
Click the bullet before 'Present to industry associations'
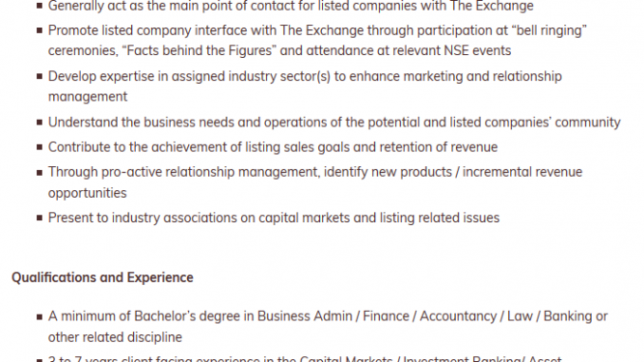click(40, 218)
